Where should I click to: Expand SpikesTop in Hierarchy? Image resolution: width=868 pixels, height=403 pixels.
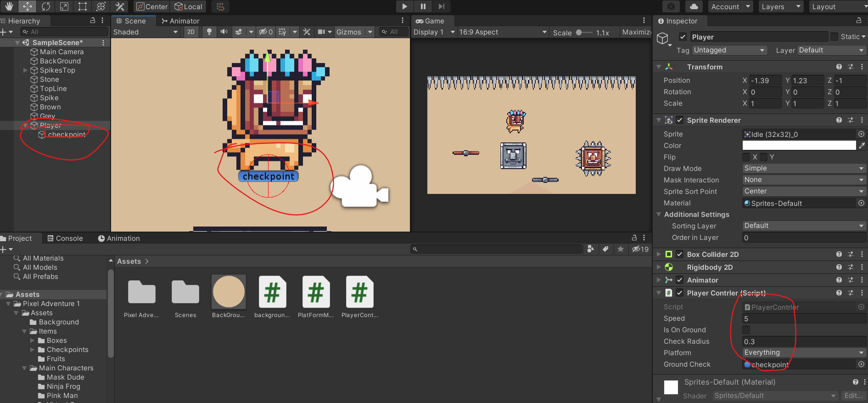(x=25, y=70)
